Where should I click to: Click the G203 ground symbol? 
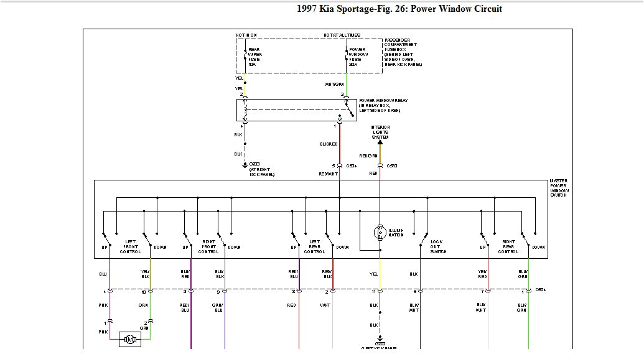pos(245,165)
